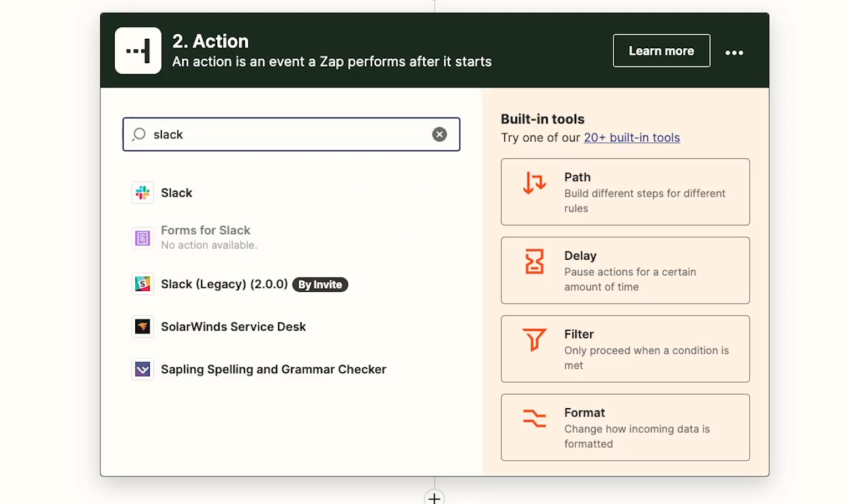Open the three-dot step options menu
This screenshot has width=849, height=504.
(734, 53)
